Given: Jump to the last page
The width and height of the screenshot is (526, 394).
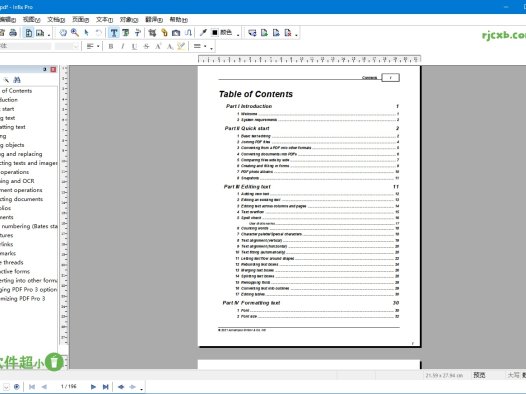Looking at the screenshot, I should [x=105, y=387].
